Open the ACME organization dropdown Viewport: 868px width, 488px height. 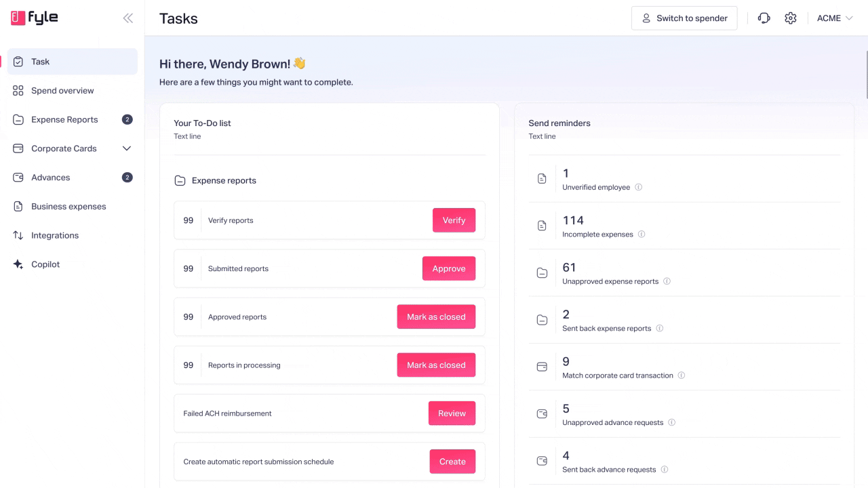pos(834,18)
